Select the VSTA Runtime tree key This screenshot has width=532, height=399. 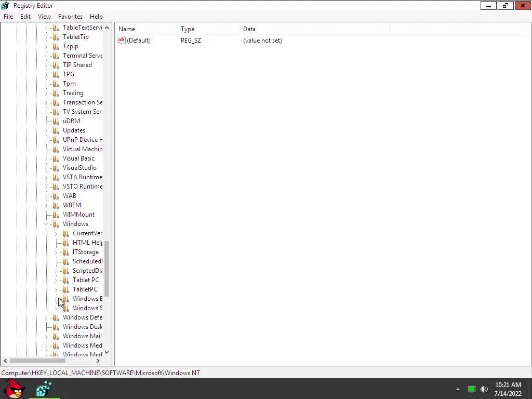[83, 177]
